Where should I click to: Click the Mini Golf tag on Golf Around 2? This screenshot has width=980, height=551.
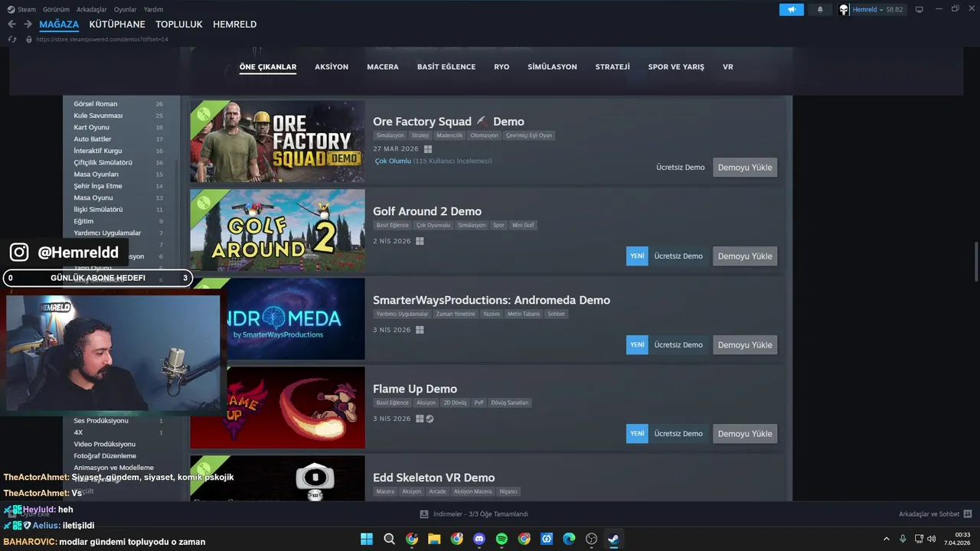[524, 226]
